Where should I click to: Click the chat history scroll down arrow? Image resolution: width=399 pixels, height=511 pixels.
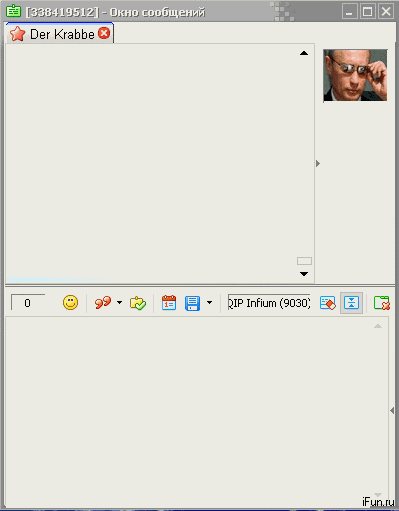pyautogui.click(x=304, y=274)
